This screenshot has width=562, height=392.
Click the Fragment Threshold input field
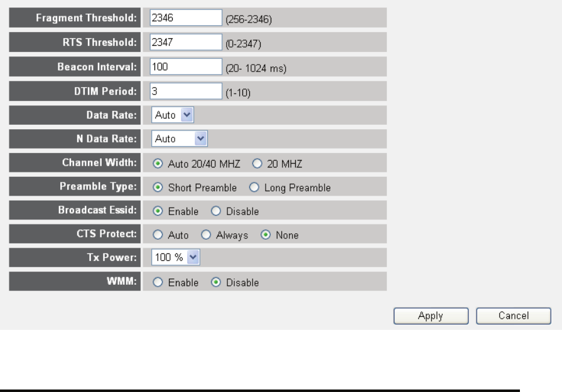186,19
